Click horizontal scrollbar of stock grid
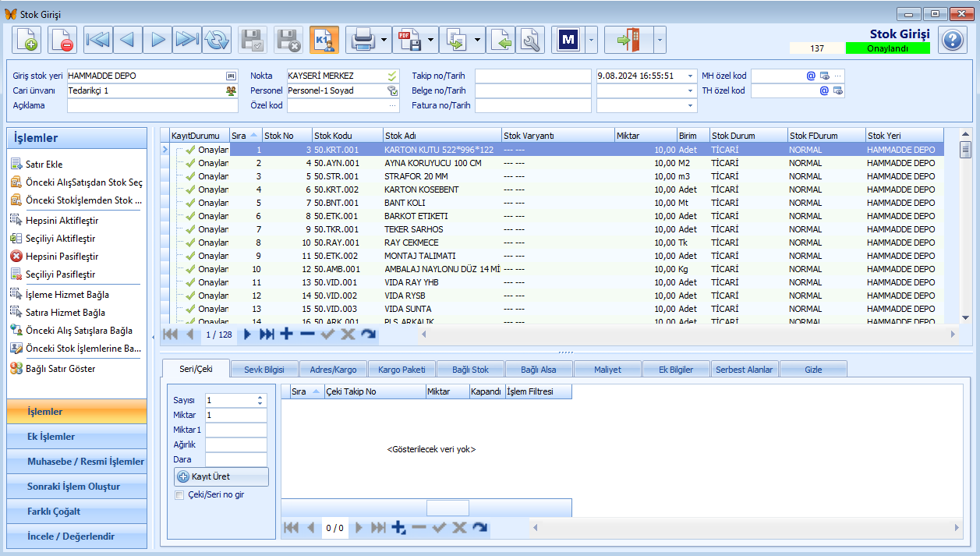980x556 pixels. 688,334
